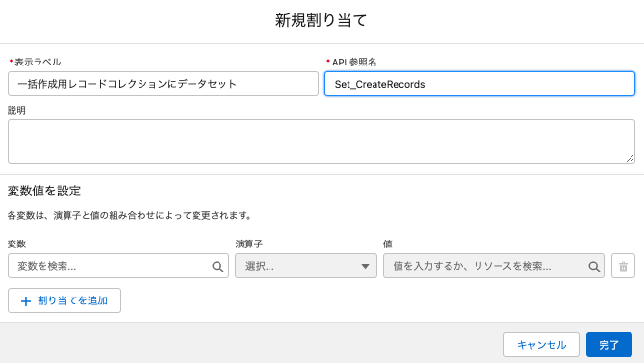The image size is (644, 363).
Task: Click the 変数 column label
Action: 16,244
